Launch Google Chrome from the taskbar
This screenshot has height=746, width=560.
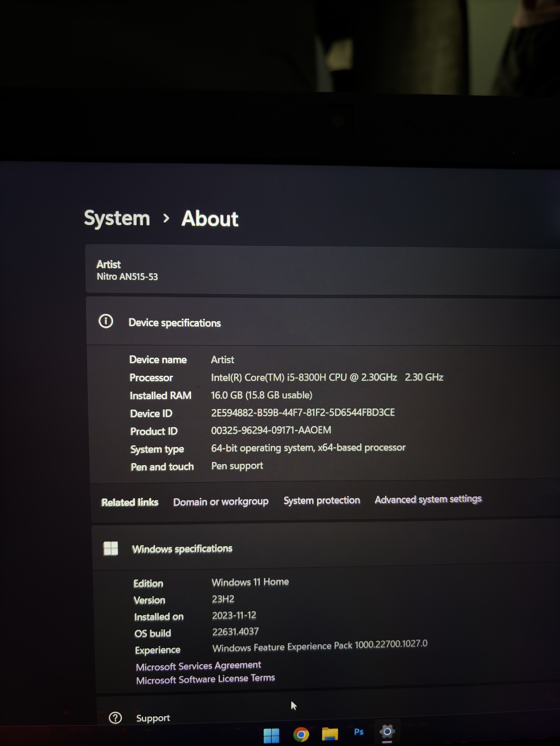(301, 735)
